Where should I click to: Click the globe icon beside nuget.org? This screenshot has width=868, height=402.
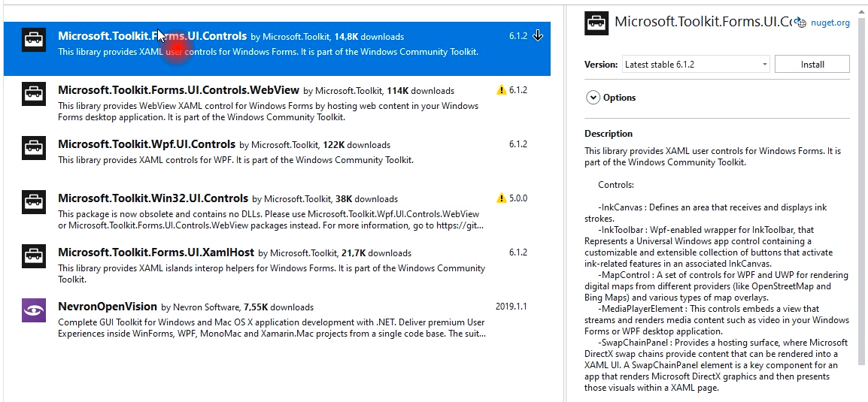coord(800,23)
